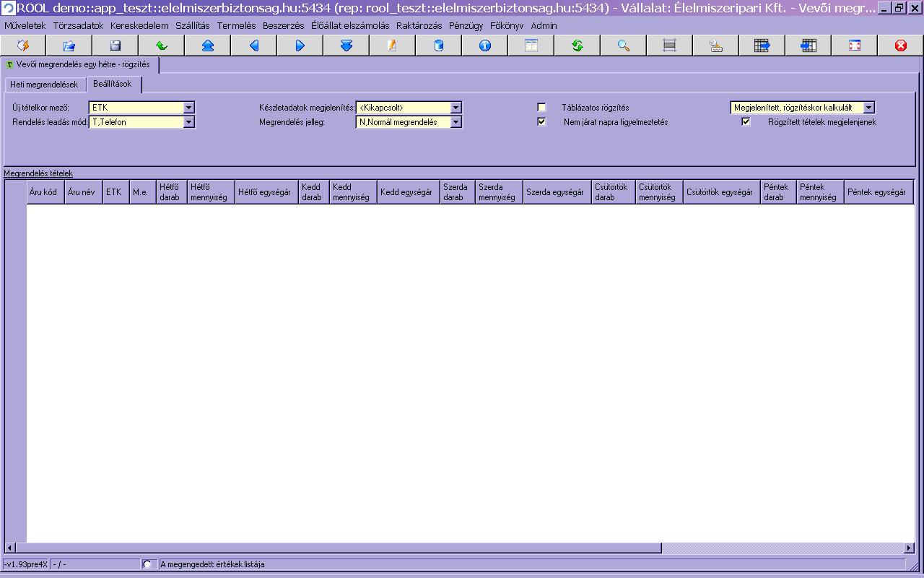Click the save floppy disk toolbar icon
Screen dimensions: 924x578
[x=115, y=46]
